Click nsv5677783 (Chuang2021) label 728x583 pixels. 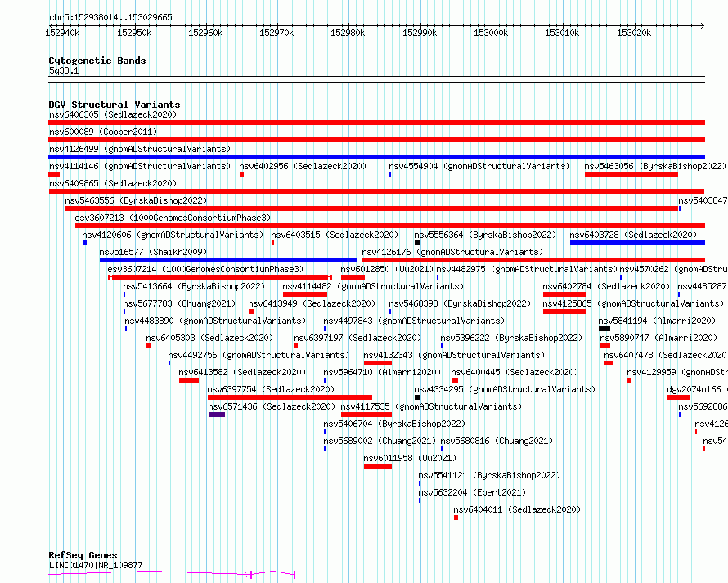[179, 303]
